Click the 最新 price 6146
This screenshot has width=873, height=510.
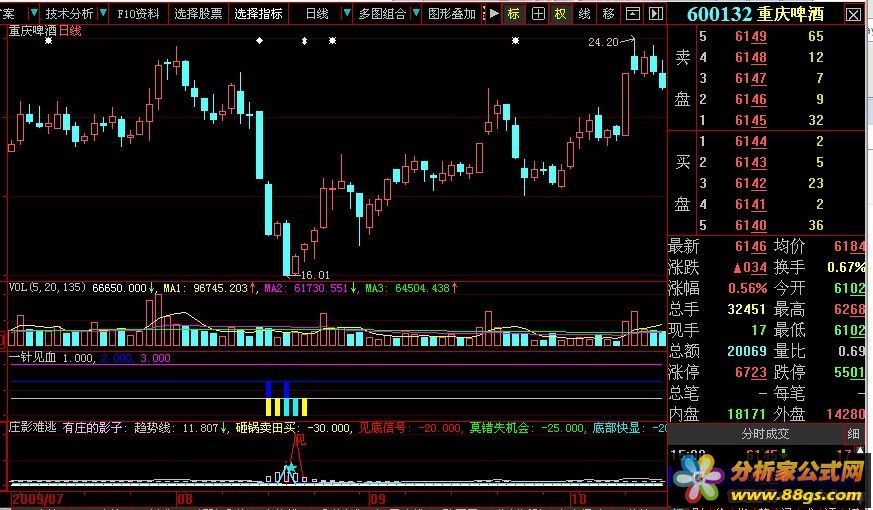(751, 247)
